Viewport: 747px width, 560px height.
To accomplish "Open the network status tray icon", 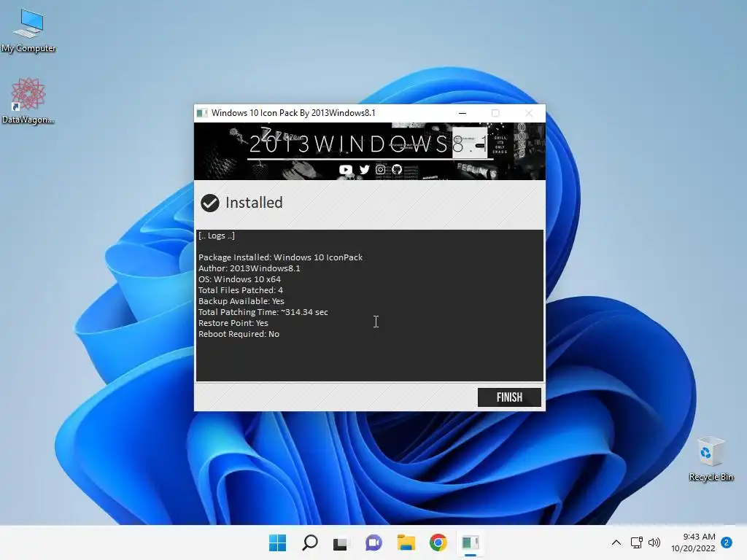I will point(636,542).
